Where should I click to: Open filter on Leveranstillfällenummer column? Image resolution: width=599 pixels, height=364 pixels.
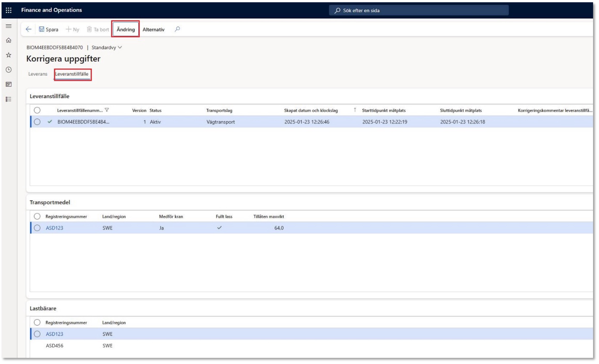point(107,110)
